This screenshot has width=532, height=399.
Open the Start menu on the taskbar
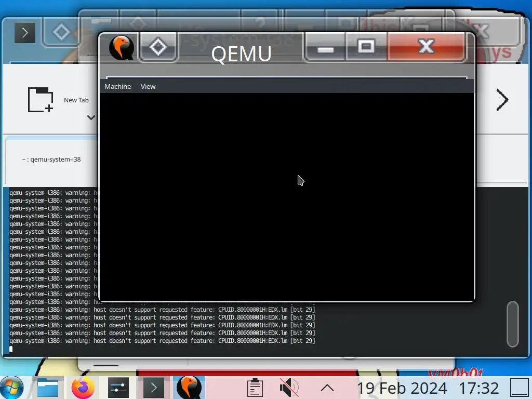pos(12,388)
